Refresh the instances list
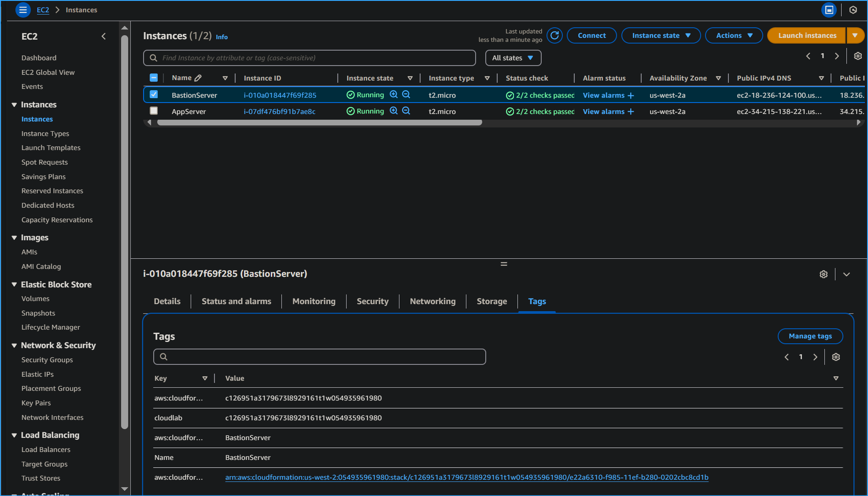The height and width of the screenshot is (496, 868). click(554, 36)
